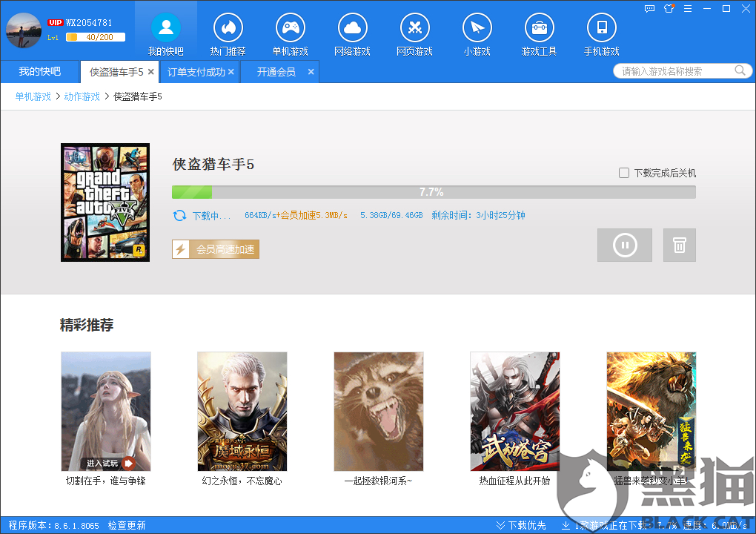Click the 热血征程从此开始 caption
Image resolution: width=756 pixels, height=534 pixels.
click(515, 481)
